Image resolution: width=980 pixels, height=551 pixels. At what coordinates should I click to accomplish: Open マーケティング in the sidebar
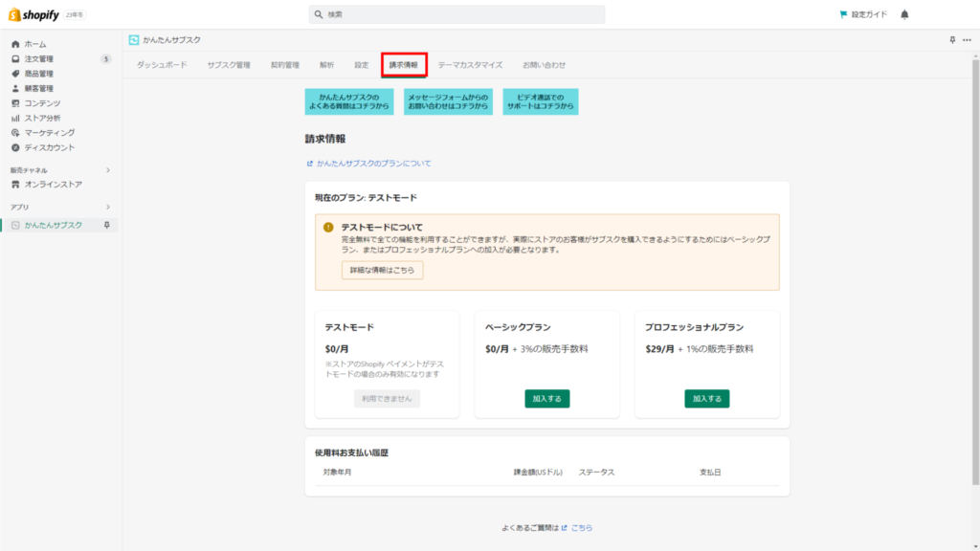pos(50,132)
